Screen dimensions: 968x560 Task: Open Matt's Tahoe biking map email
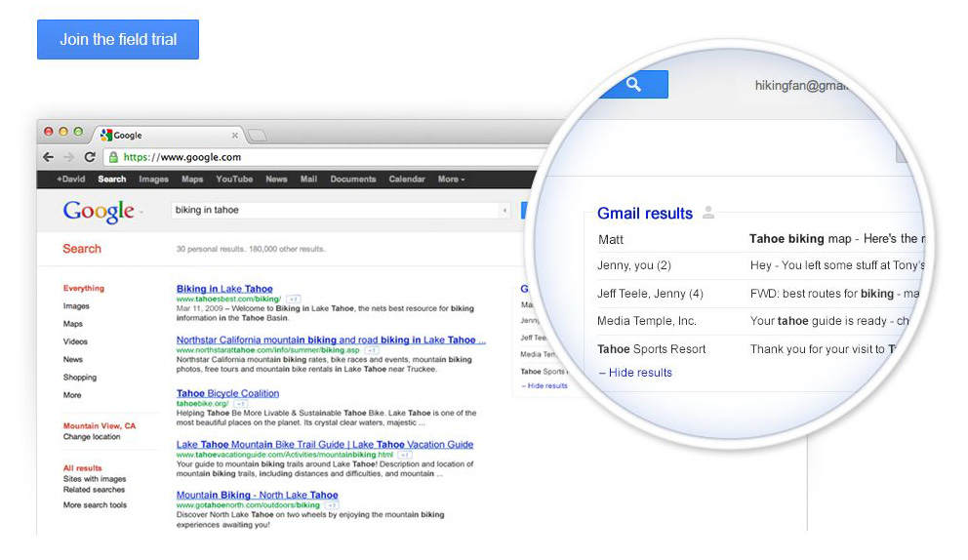pos(759,239)
